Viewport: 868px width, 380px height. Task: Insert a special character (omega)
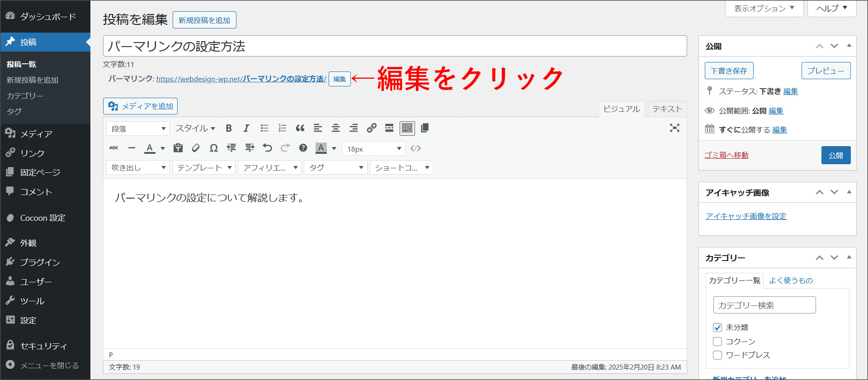click(x=214, y=148)
